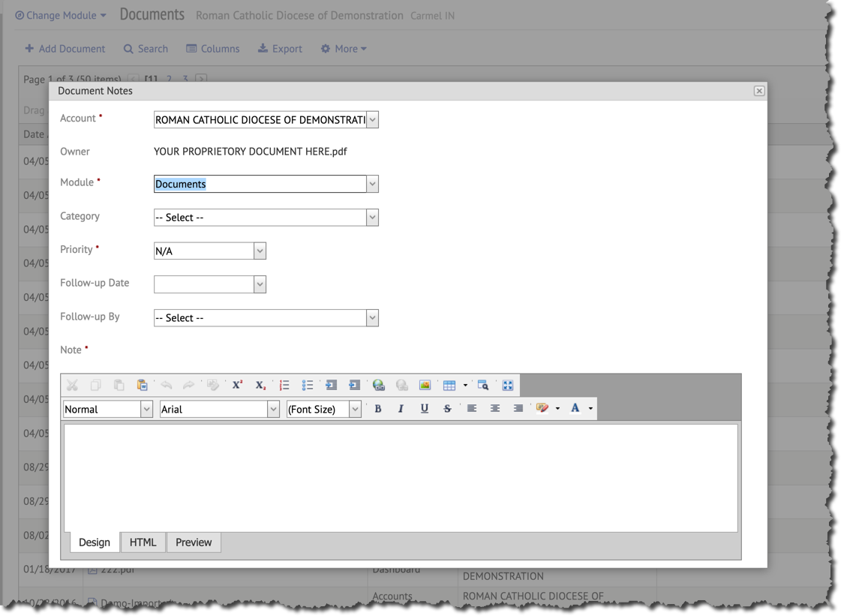This screenshot has height=616, width=841.
Task: Open the Category dropdown
Action: [x=266, y=218]
